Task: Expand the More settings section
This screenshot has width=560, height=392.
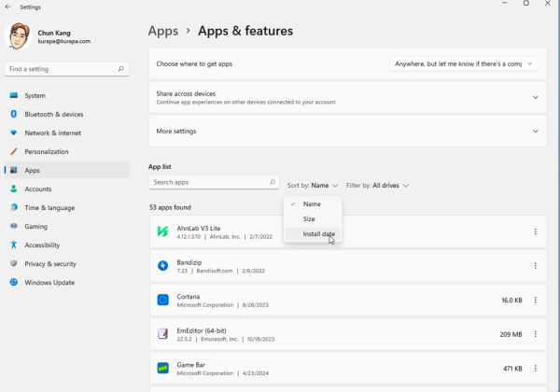Action: point(347,131)
